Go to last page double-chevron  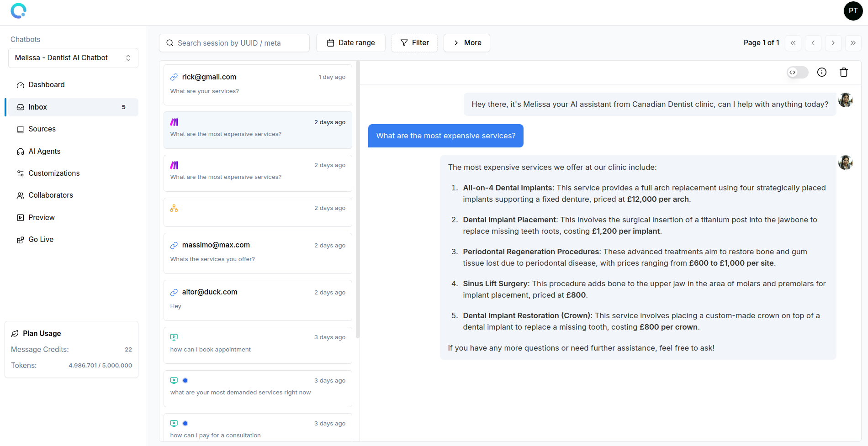[853, 43]
